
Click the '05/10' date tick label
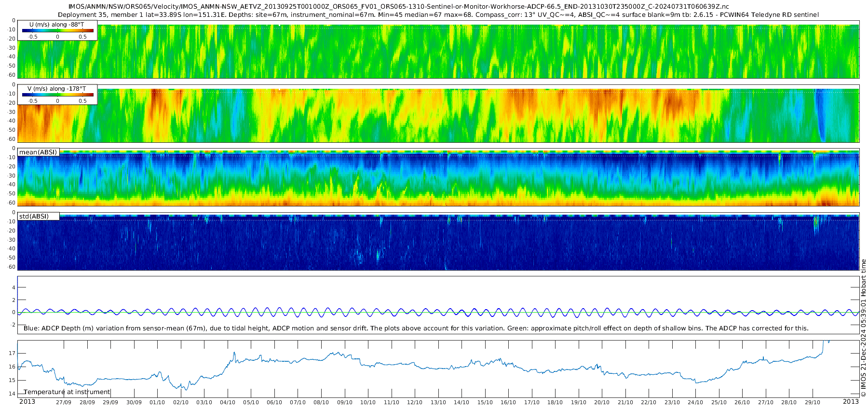(251, 402)
